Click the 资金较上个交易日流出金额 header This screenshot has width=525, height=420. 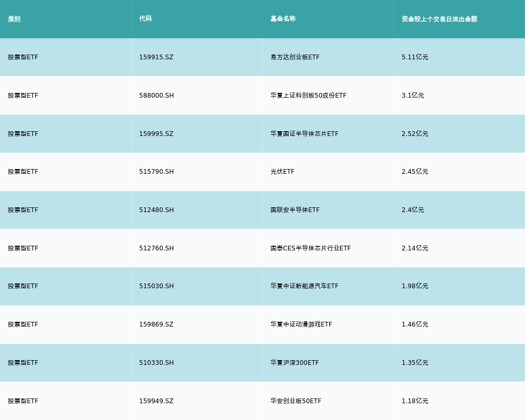(x=439, y=19)
